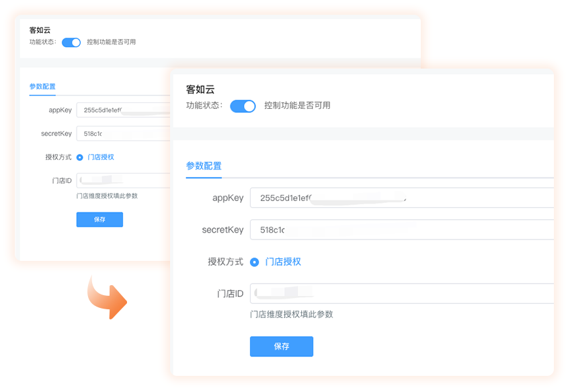Click 门店维度授权填此参数 hint in the back panel

click(x=107, y=196)
